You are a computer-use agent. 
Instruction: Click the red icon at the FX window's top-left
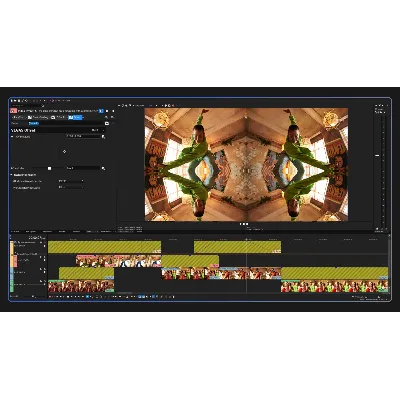click(14, 111)
